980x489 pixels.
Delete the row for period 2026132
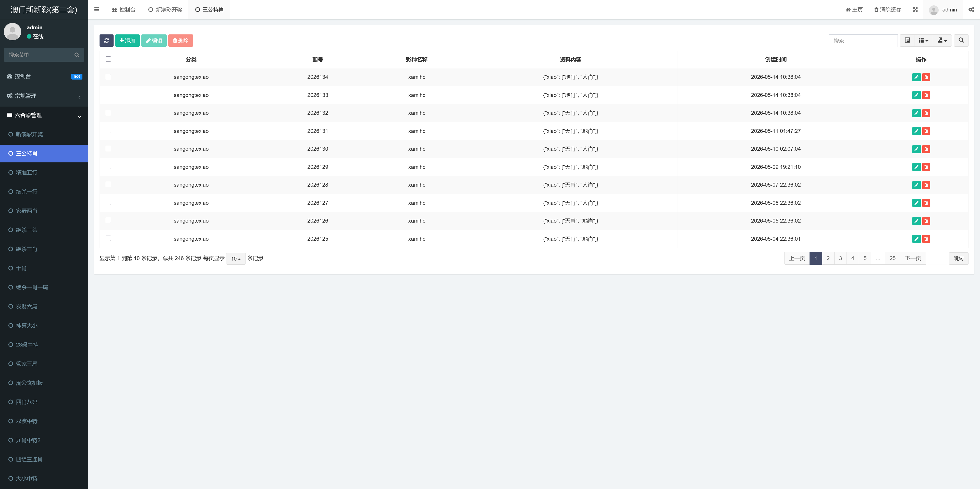(x=926, y=113)
